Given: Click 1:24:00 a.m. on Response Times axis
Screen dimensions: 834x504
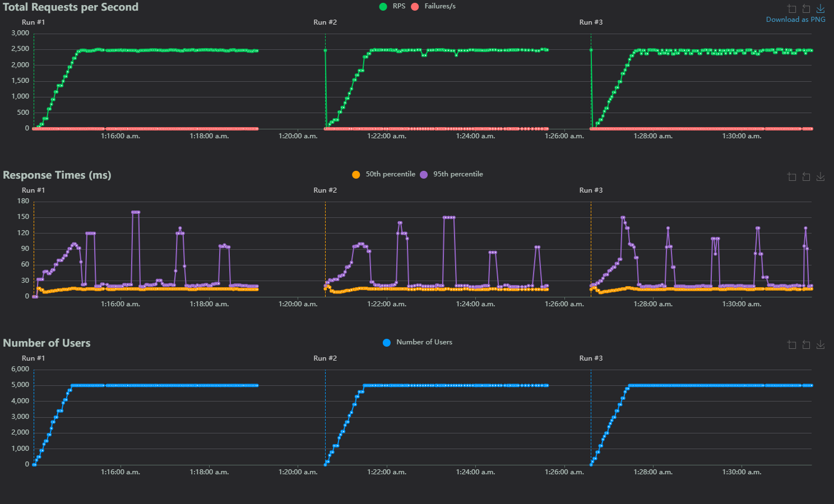Looking at the screenshot, I should (x=475, y=304).
